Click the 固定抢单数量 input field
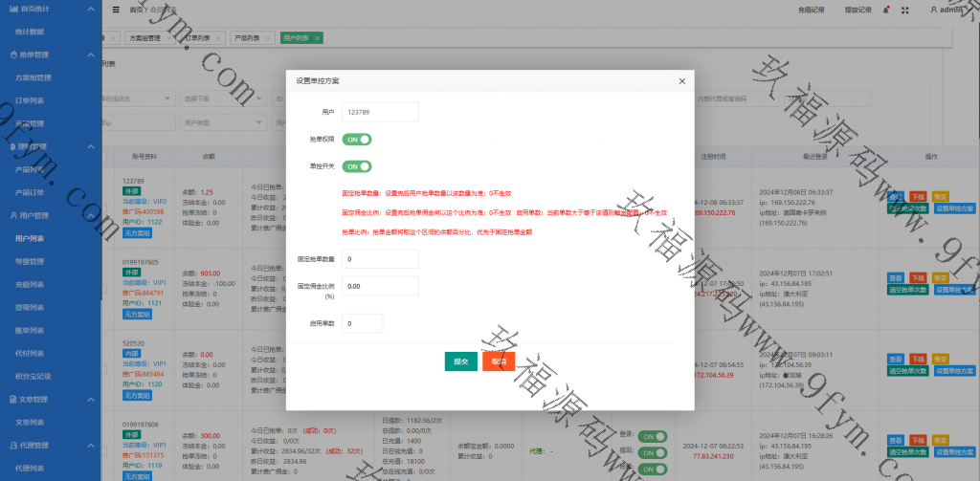This screenshot has width=980, height=481. click(380, 259)
